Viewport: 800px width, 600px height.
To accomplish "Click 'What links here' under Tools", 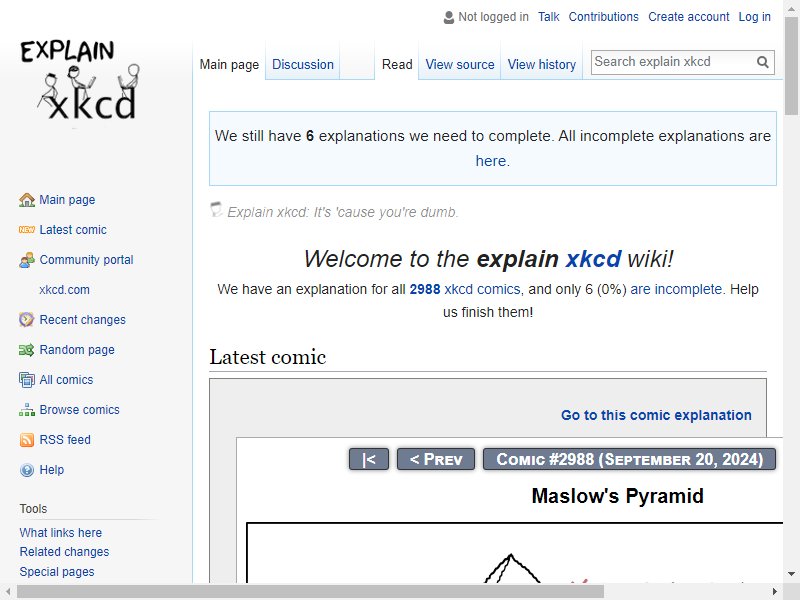I will pyautogui.click(x=61, y=533).
